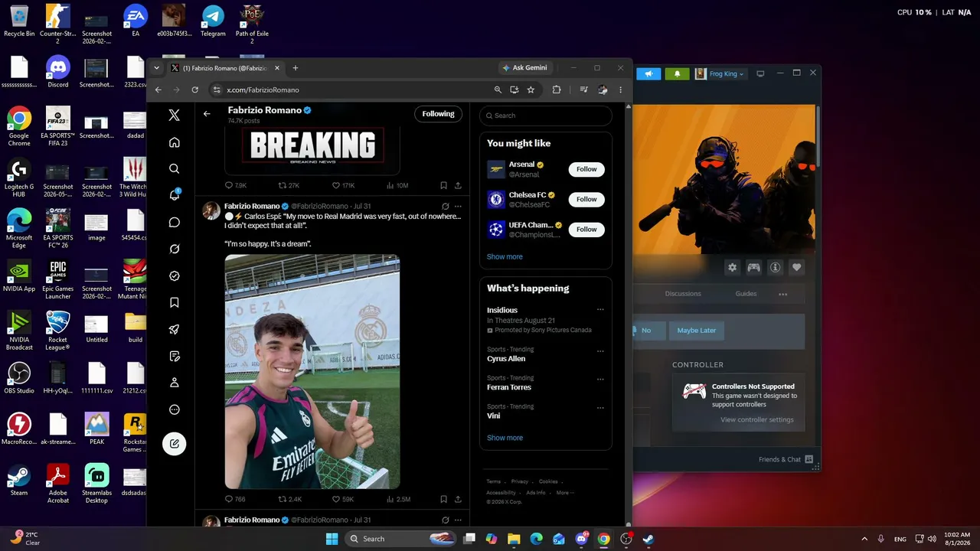Zoom magnifier icon in Chrome address bar
This screenshot has width=980, height=551.
pyautogui.click(x=498, y=90)
